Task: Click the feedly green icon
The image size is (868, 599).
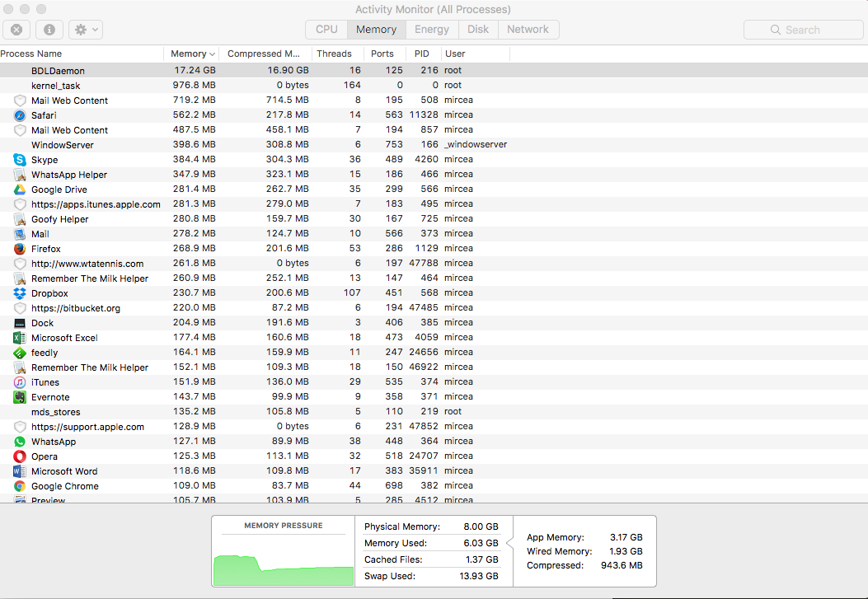Action: pyautogui.click(x=20, y=353)
